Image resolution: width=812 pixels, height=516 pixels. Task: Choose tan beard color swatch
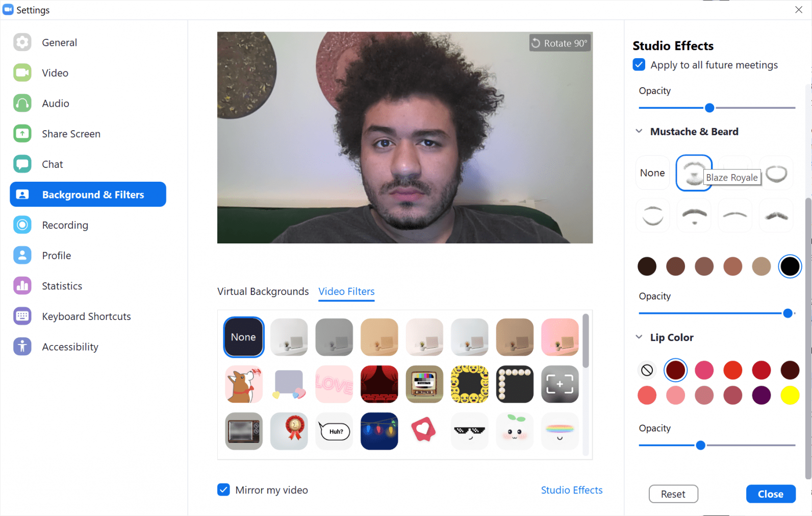(x=762, y=266)
